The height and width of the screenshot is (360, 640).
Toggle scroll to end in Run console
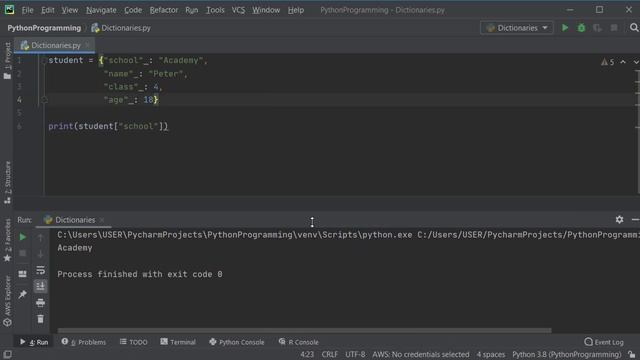40,286
